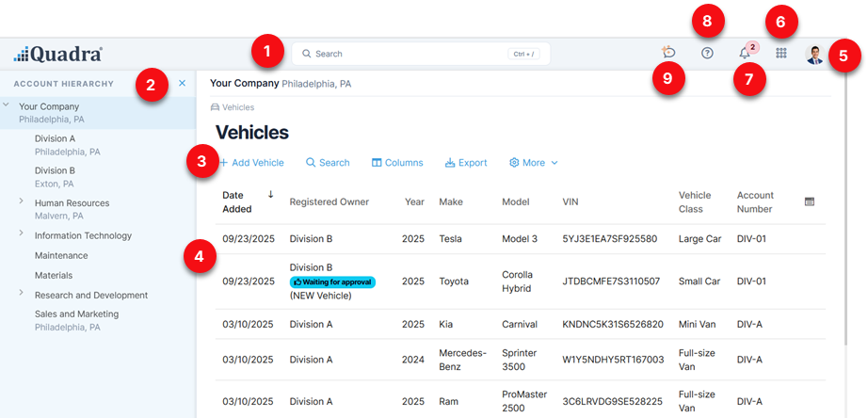Export the vehicles list
The width and height of the screenshot is (868, 418).
tap(466, 163)
